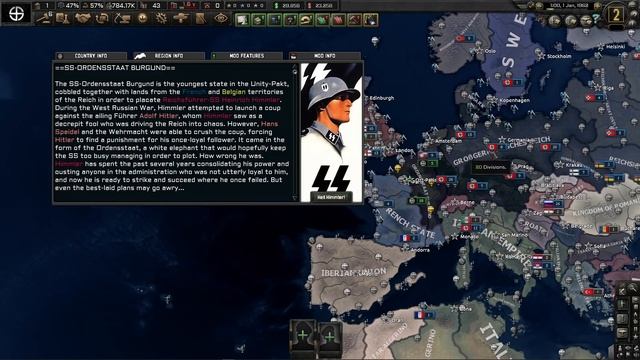Click the Kopenhagen city label on map

pos(515,100)
